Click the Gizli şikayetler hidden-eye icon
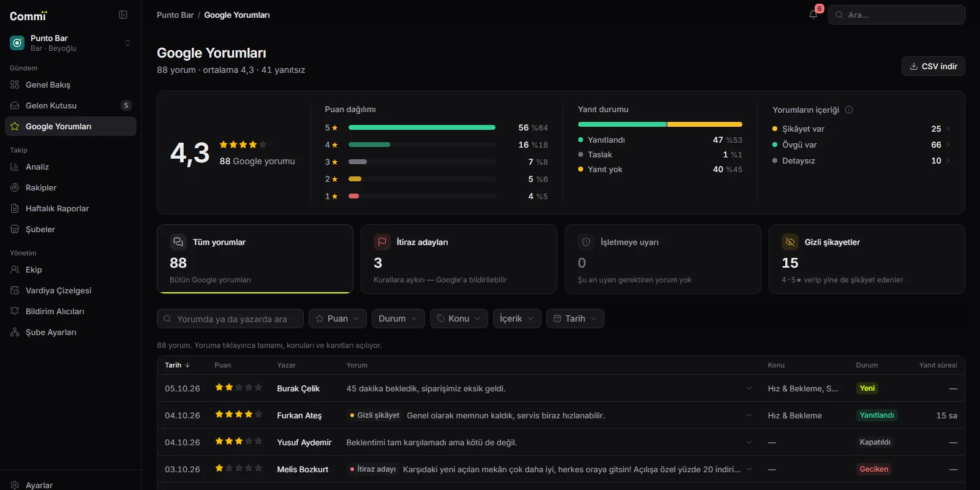 (790, 242)
